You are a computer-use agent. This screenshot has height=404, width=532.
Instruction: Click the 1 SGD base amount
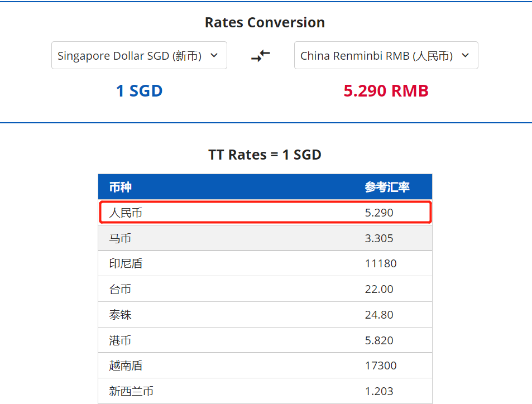click(x=139, y=91)
